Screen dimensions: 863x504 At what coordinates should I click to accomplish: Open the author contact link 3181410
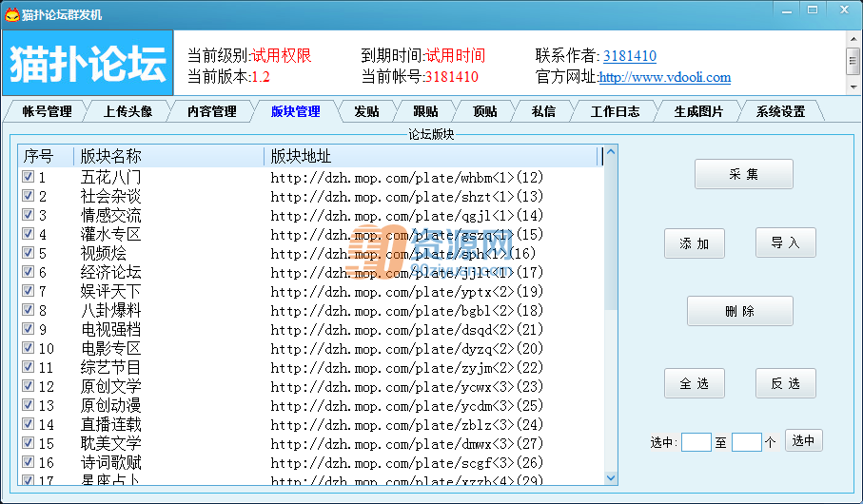[x=630, y=55]
